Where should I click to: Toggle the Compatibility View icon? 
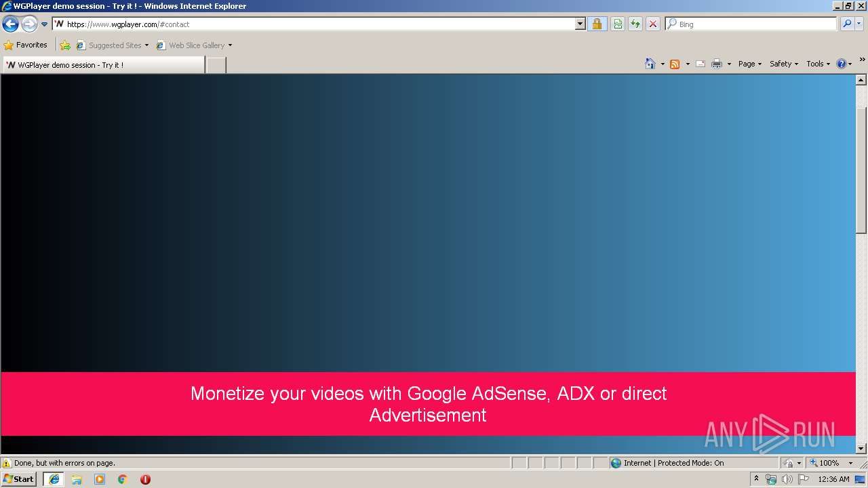coord(618,24)
